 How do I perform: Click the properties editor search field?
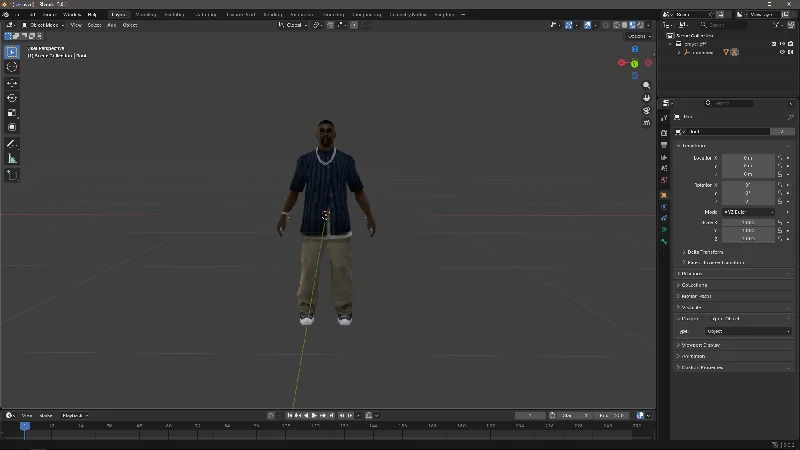728,103
